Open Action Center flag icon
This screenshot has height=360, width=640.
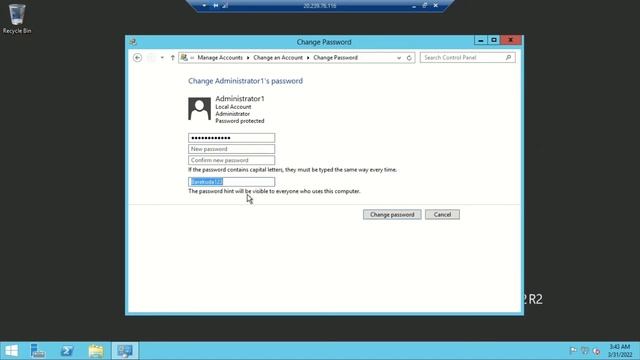[x=573, y=351]
